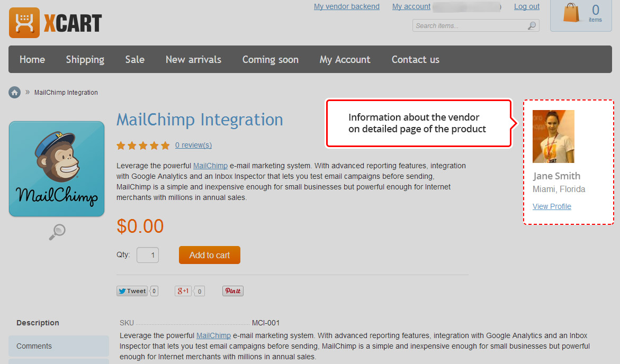Open the New arrivals menu item

(193, 60)
